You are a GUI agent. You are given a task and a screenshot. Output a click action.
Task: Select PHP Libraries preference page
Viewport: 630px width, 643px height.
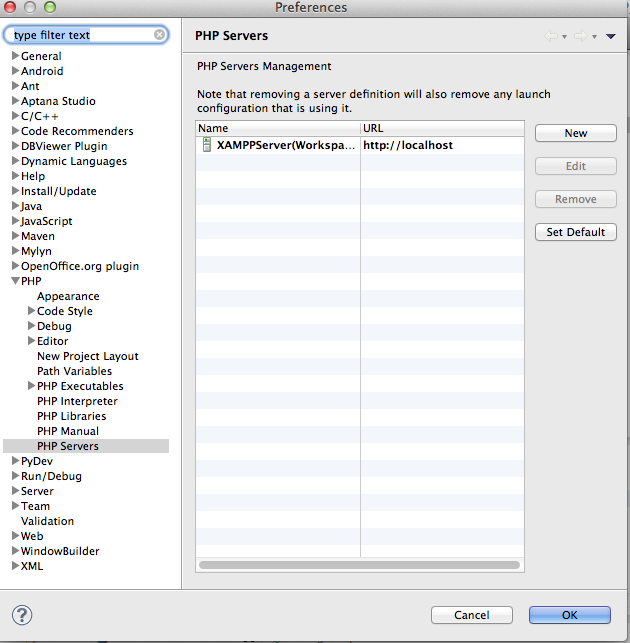pyautogui.click(x=71, y=416)
